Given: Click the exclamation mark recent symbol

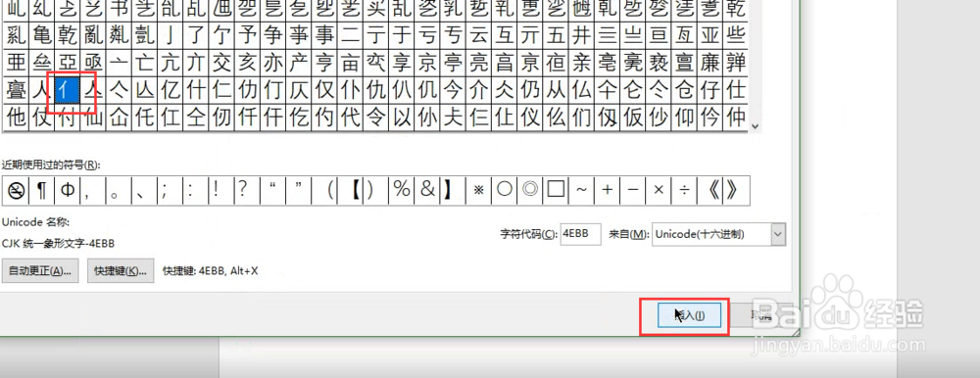Looking at the screenshot, I should pos(221,191).
